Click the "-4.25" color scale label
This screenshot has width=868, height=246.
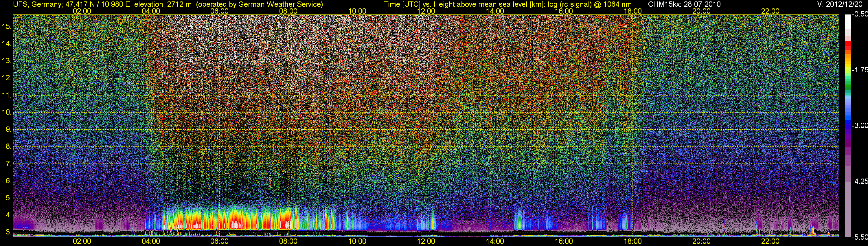[860, 181]
